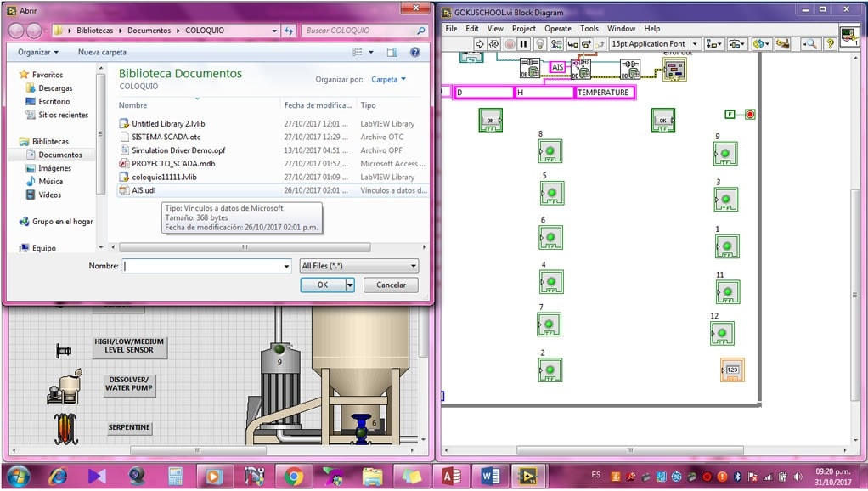Viewport: 868px width, 491px height.
Task: Click Cancelar in the Abrir dialog
Action: point(391,285)
